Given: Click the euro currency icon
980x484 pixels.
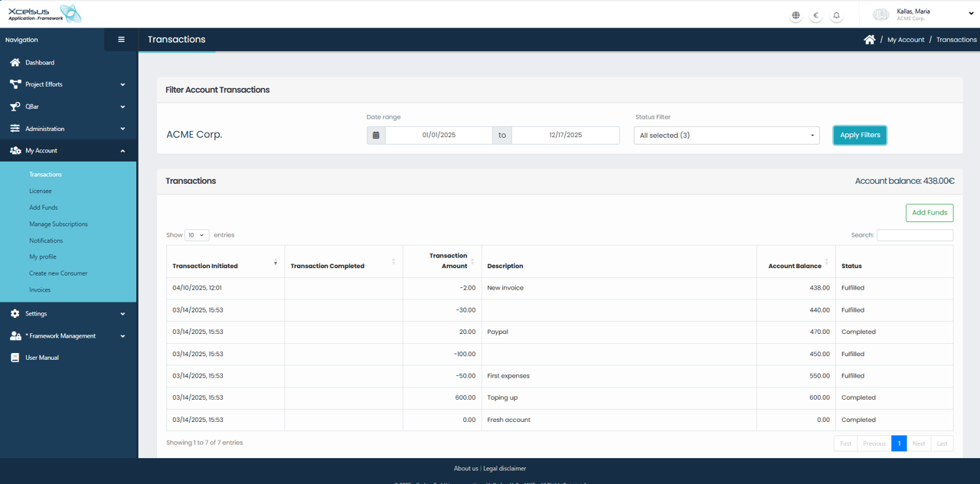Looking at the screenshot, I should point(816,15).
